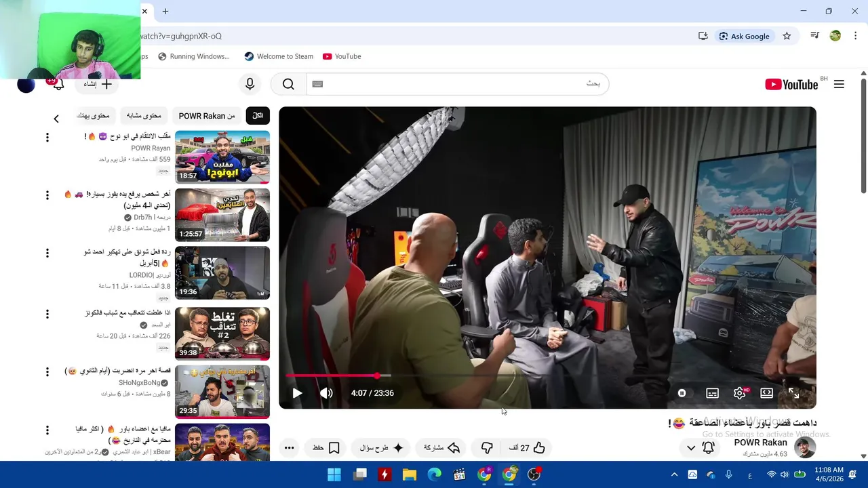Click the magnifier search button
Viewport: 868px width, 488px height.
pyautogui.click(x=288, y=84)
